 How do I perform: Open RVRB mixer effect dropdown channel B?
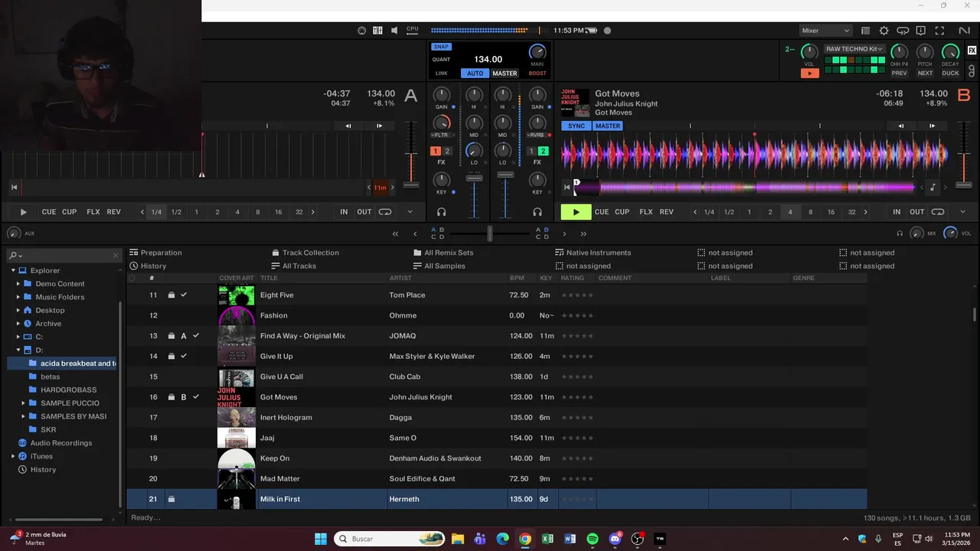point(537,135)
